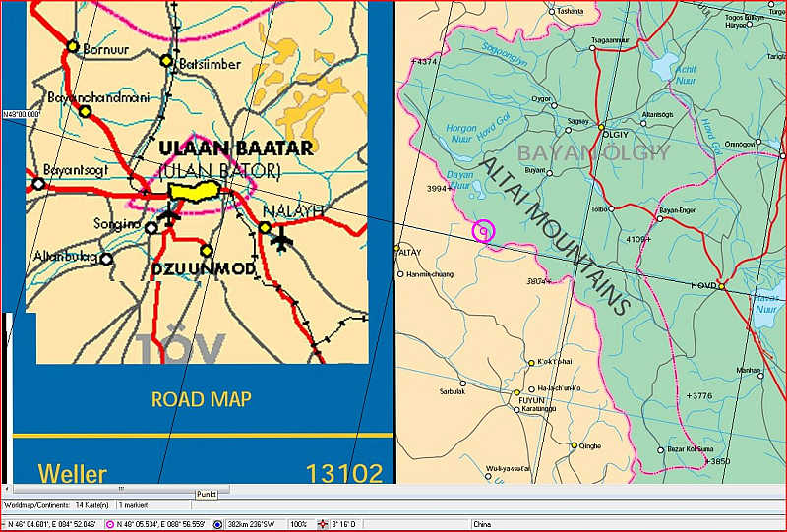Click the 'Ha-la-ch'un-k'o' town label
787x532 pixels.
pyautogui.click(x=559, y=388)
